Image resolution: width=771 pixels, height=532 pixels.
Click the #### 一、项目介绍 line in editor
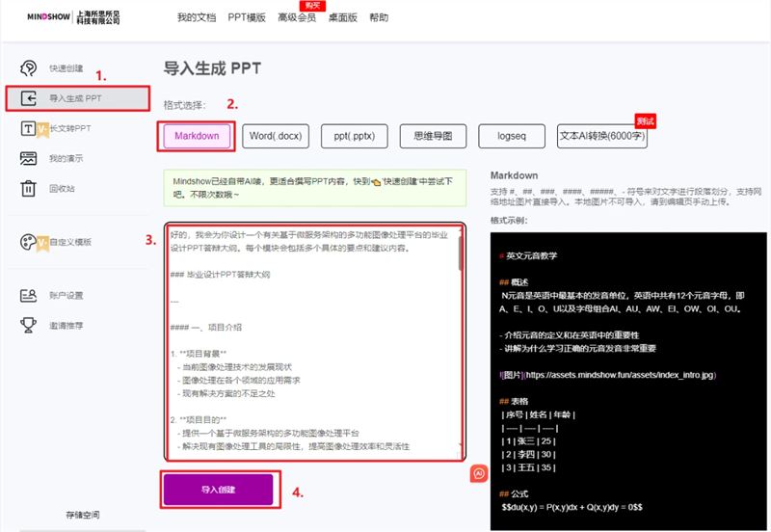click(x=205, y=327)
